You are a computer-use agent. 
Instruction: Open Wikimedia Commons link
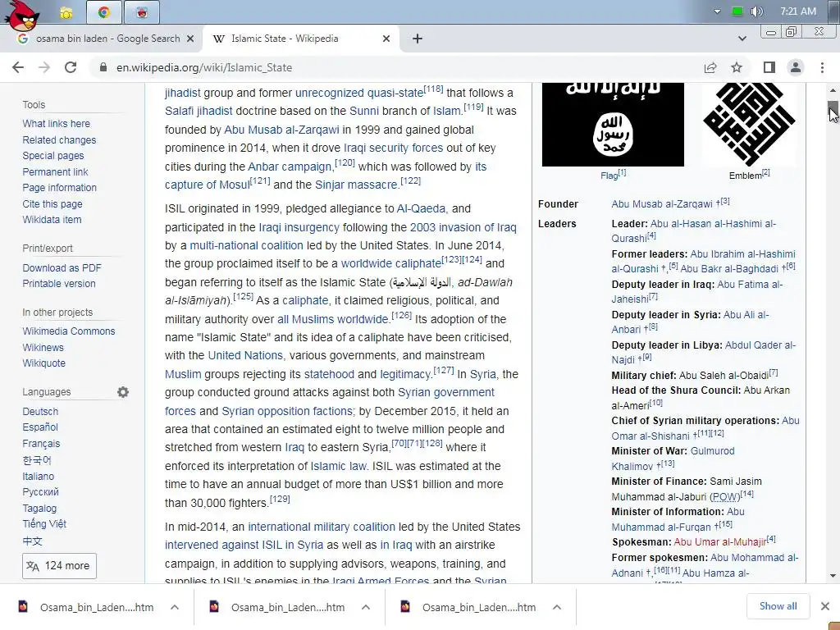(69, 331)
